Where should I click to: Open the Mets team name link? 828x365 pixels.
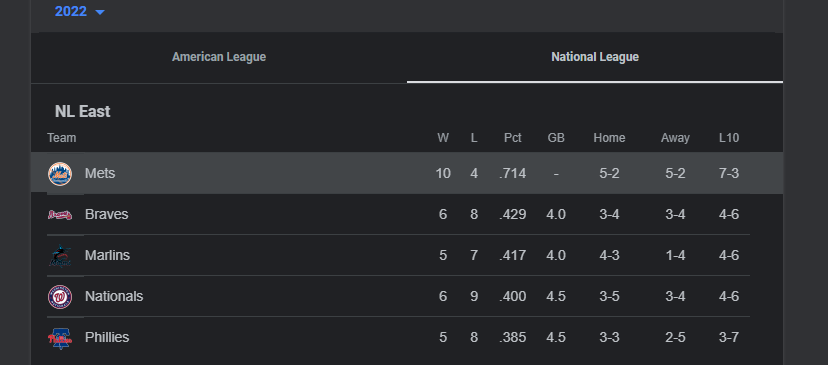(x=100, y=173)
